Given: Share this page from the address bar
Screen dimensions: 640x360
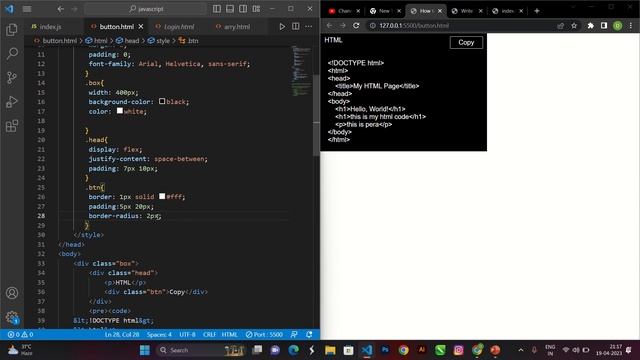Looking at the screenshot, I should coord(560,25).
